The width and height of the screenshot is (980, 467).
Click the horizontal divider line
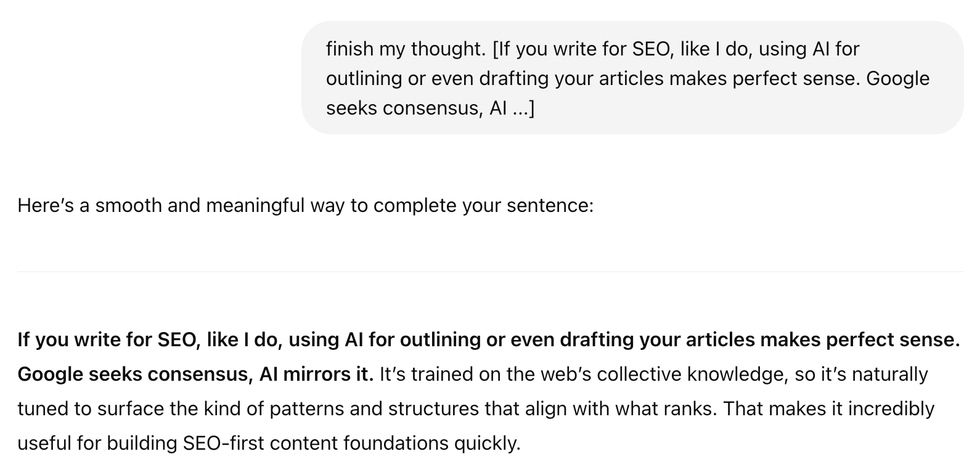(490, 271)
